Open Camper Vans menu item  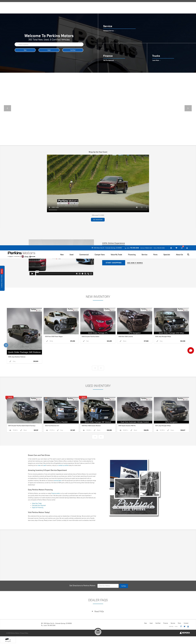point(100,254)
